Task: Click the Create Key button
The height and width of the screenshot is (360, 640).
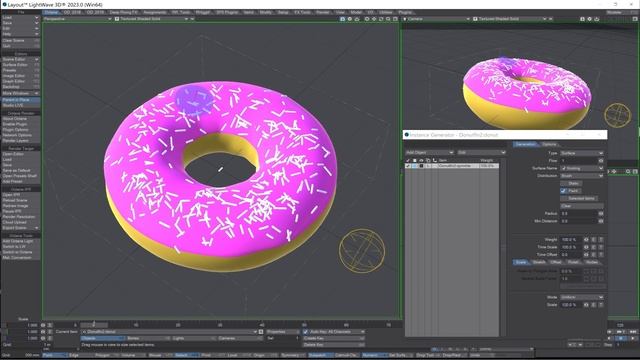Action: pyautogui.click(x=333, y=338)
